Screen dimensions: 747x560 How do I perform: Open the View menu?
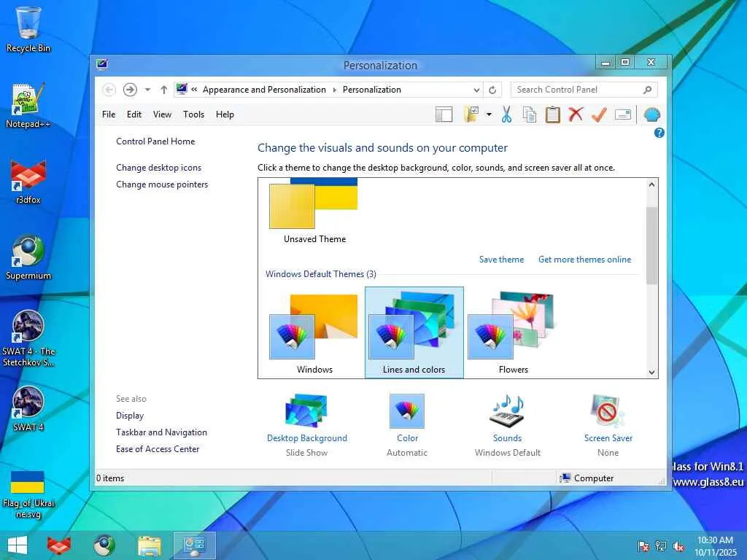point(162,114)
